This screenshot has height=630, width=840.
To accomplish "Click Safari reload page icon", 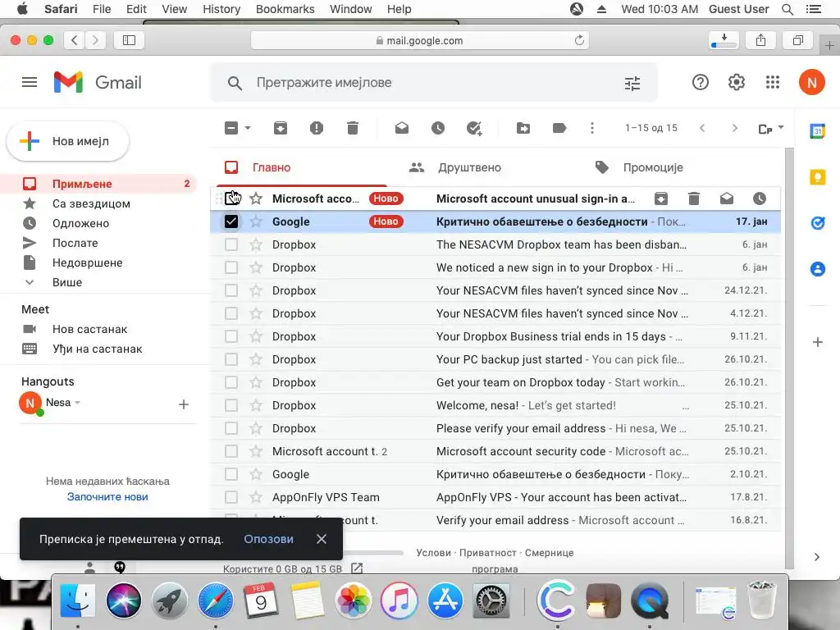I will [579, 40].
